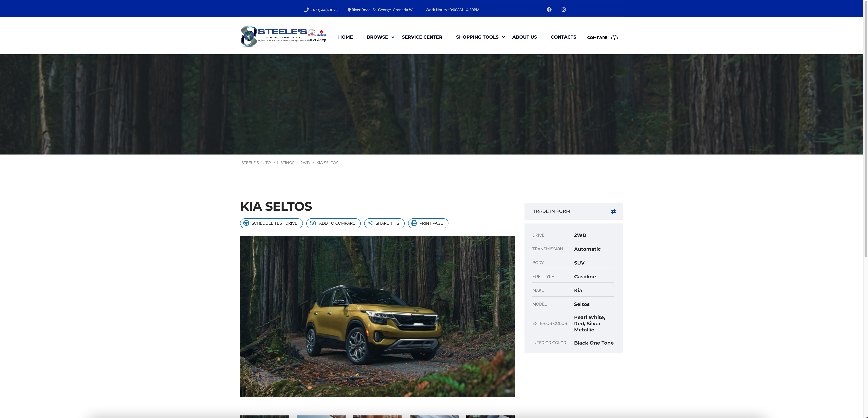Click the Listings breadcrumb link

[x=285, y=162]
